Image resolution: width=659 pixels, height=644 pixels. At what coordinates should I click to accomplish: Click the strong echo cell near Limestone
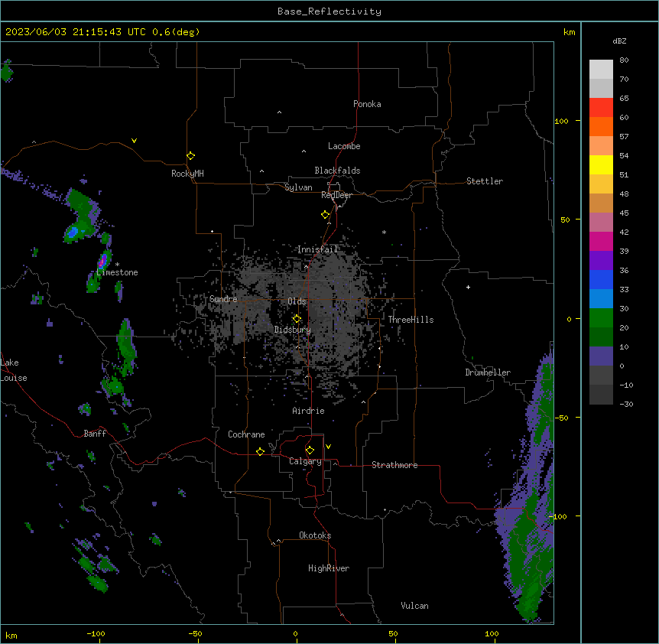coord(102,261)
